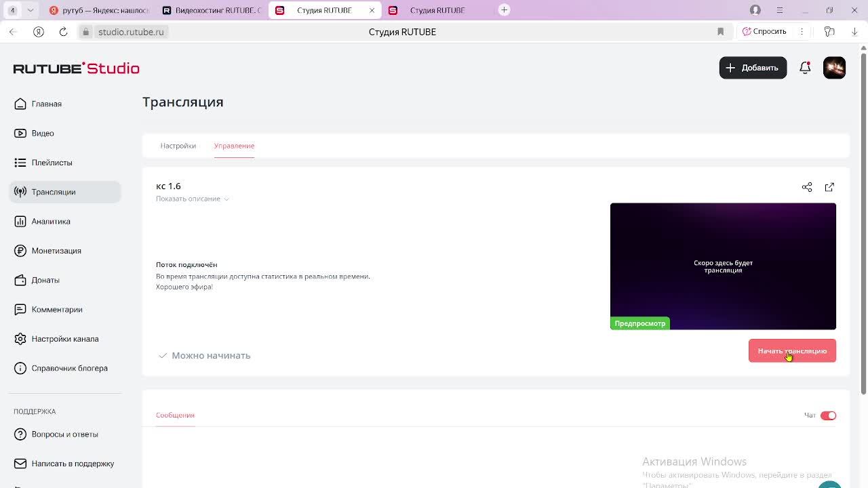Bookmark the page with bookmark icon

[720, 32]
